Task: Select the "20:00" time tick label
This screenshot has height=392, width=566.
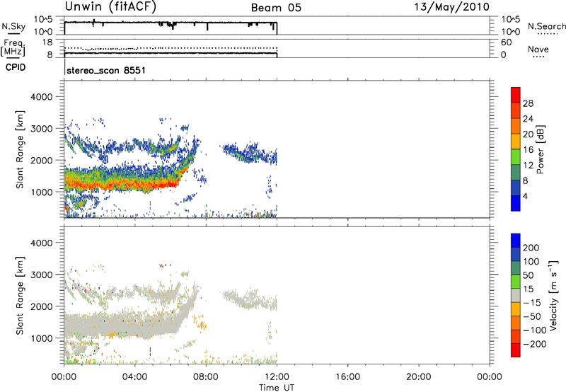Action: (419, 377)
